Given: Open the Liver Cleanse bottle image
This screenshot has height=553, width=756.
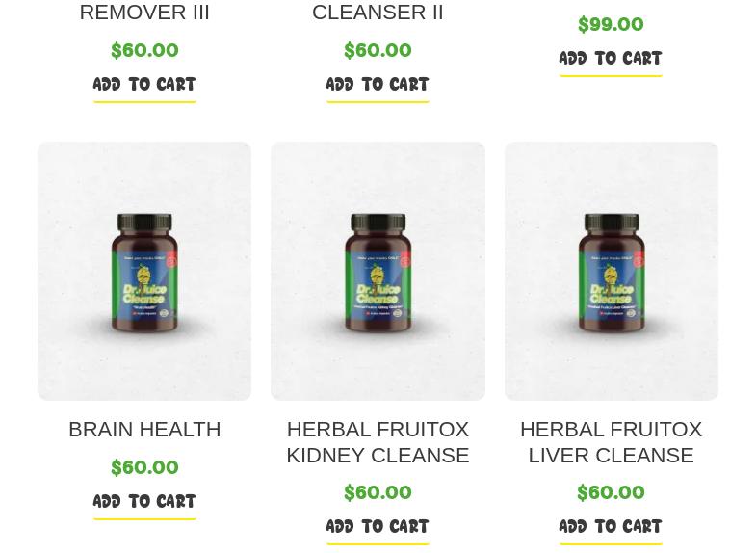Looking at the screenshot, I should 612,271.
